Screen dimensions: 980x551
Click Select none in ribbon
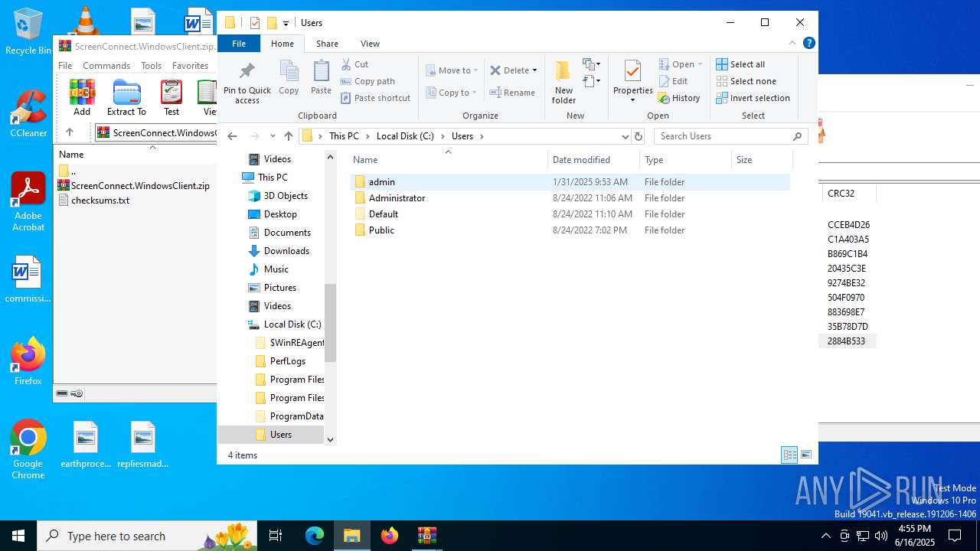(x=746, y=81)
